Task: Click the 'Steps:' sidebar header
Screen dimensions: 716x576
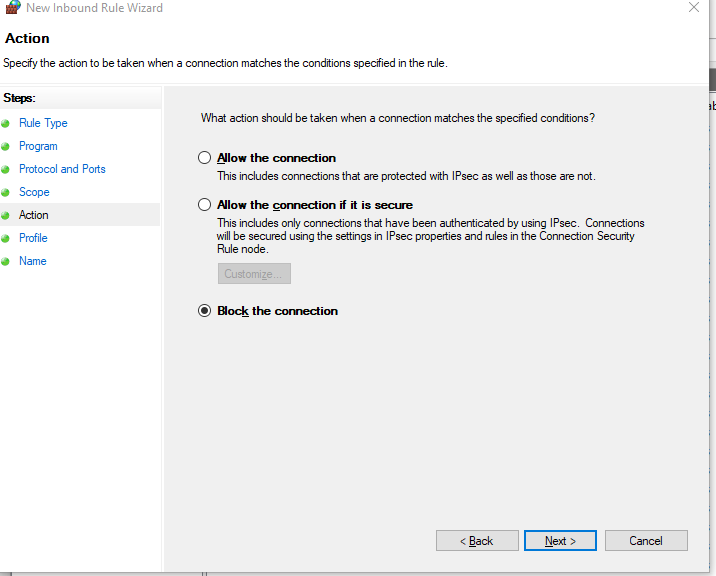Action: click(19, 98)
